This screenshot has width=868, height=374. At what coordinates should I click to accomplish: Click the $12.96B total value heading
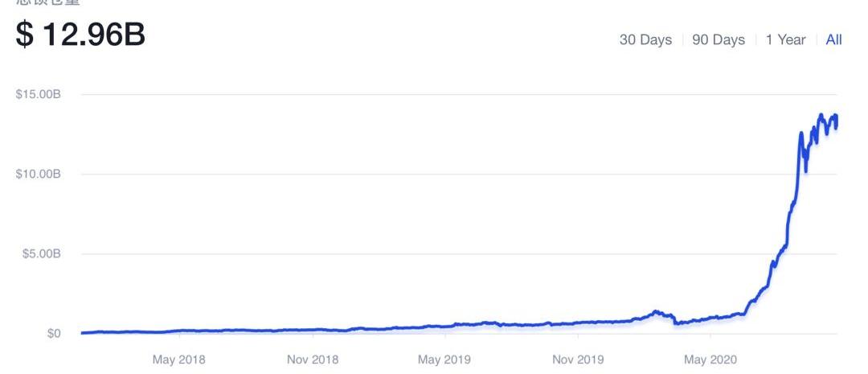81,35
